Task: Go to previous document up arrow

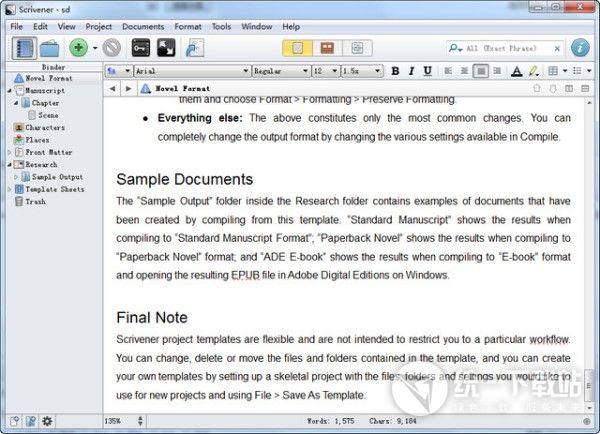Action: (x=537, y=89)
